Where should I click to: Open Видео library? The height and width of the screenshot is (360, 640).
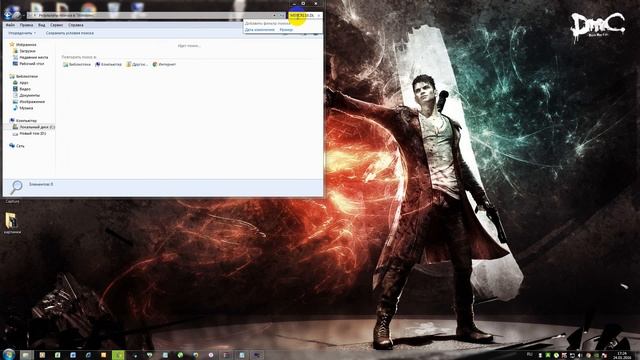25,89
